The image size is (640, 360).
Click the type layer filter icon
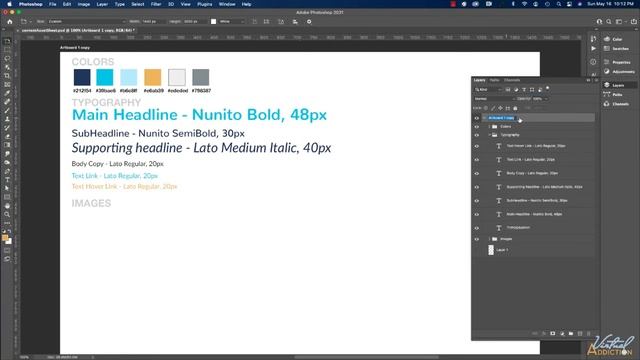pos(524,89)
